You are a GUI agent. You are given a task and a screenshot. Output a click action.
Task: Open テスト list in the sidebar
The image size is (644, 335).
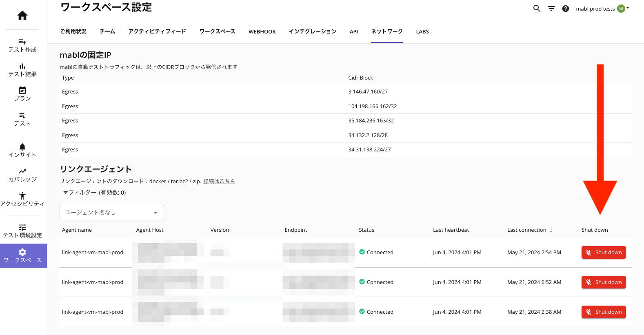22,120
